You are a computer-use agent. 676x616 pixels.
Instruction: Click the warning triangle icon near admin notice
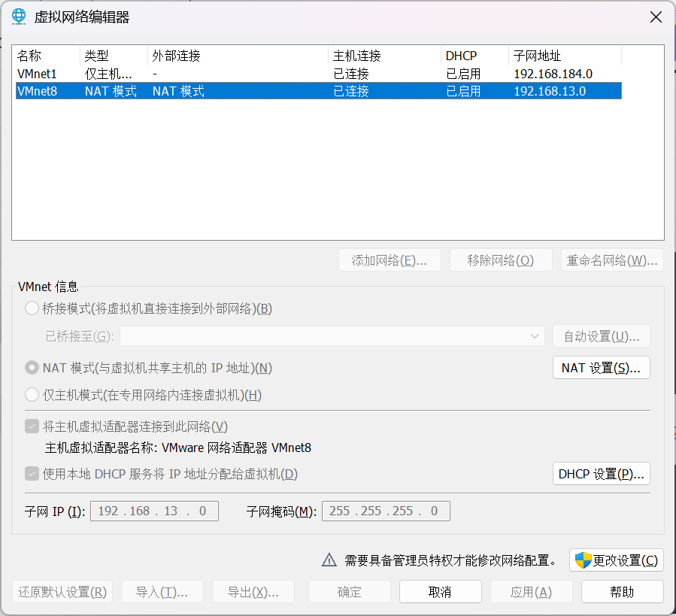click(x=329, y=560)
